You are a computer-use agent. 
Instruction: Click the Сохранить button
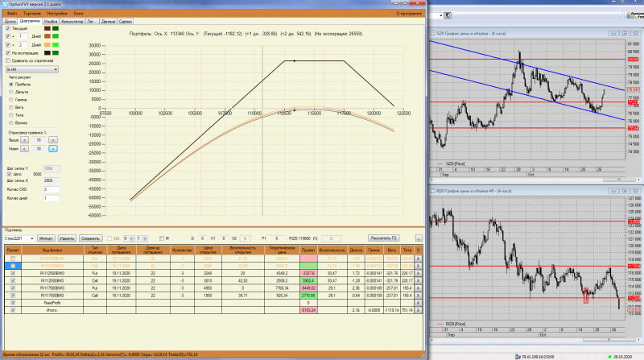[90, 238]
